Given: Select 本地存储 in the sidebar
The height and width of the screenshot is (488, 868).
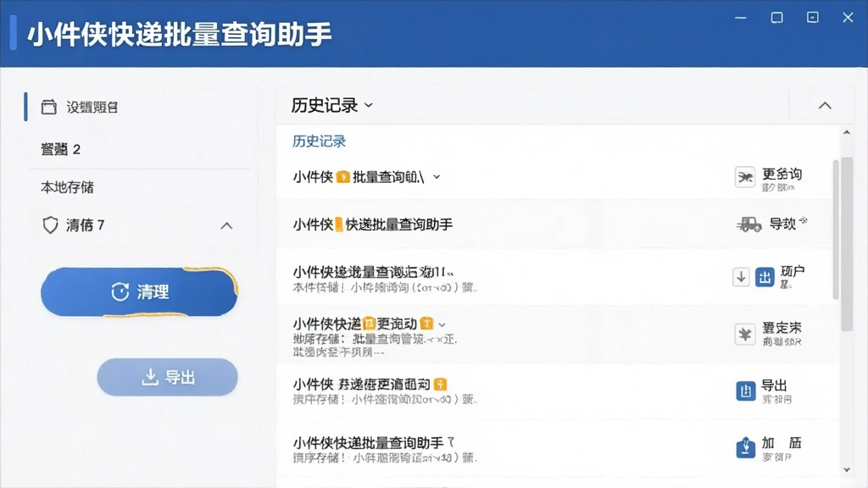Looking at the screenshot, I should pyautogui.click(x=67, y=187).
